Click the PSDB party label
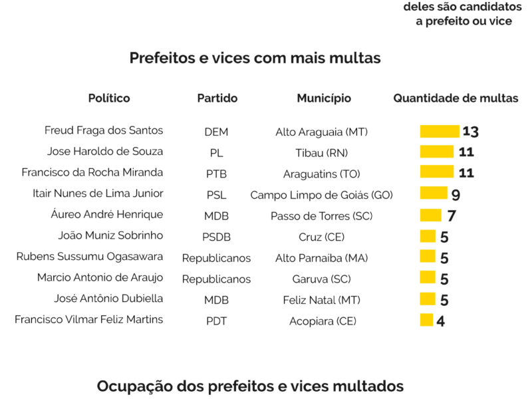This screenshot has width=532, height=399. [x=216, y=237]
